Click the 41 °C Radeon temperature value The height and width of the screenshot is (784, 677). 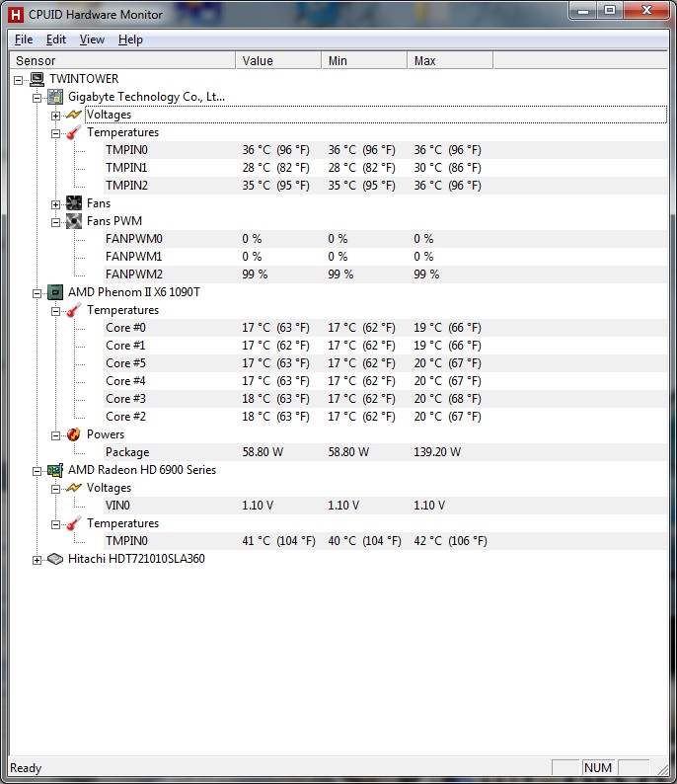click(x=279, y=541)
